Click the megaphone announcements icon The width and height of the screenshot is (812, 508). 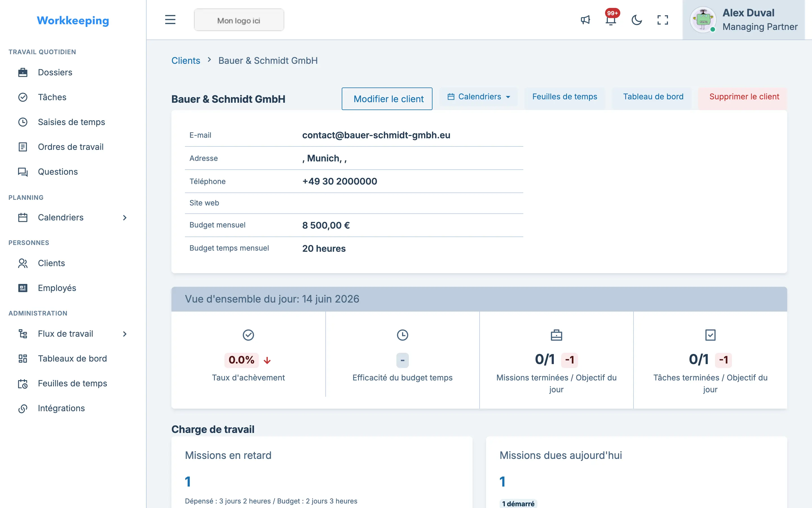tap(585, 20)
